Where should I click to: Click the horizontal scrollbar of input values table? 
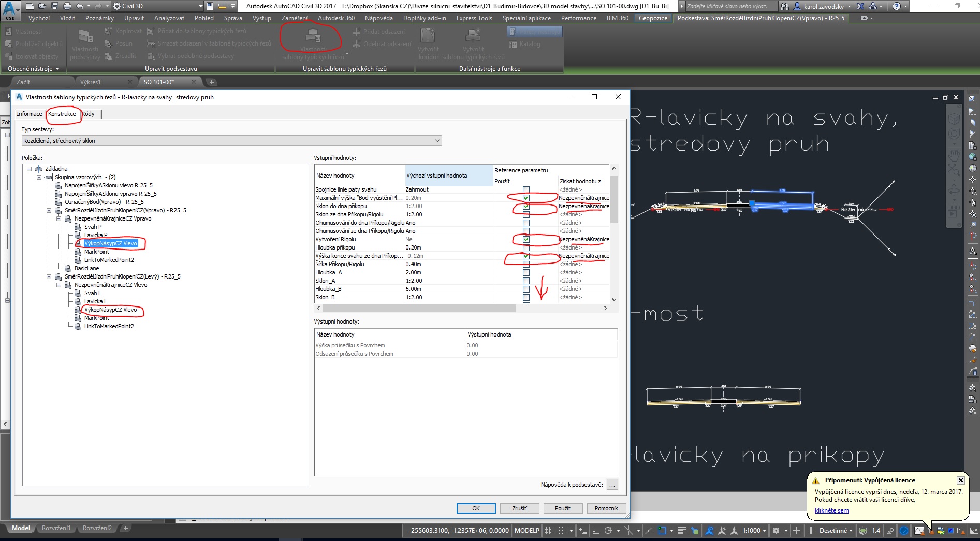click(x=419, y=308)
